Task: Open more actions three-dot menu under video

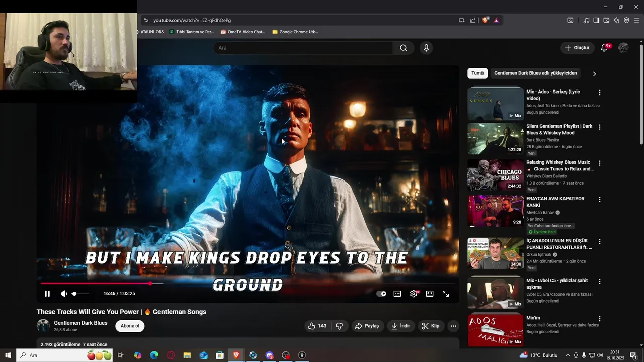Action: point(453,326)
